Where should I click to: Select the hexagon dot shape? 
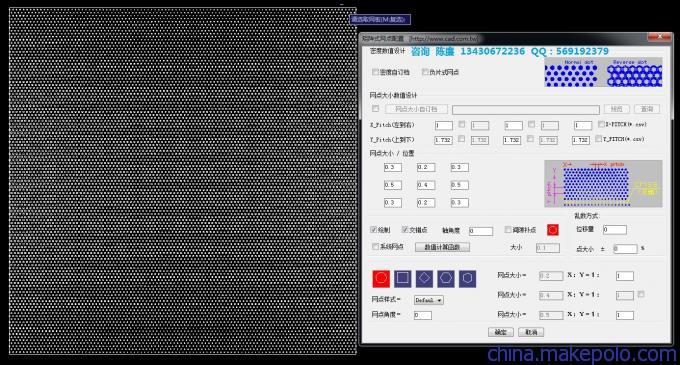click(468, 278)
